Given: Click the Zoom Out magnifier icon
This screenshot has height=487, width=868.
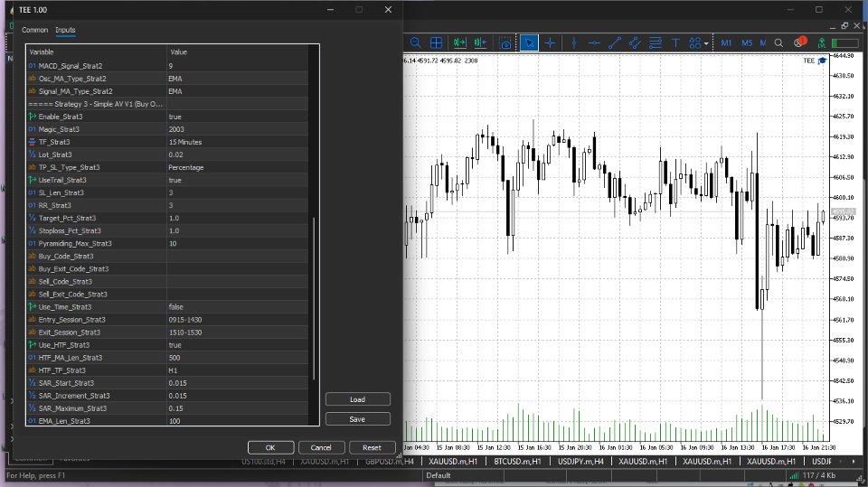Looking at the screenshot, I should (415, 43).
